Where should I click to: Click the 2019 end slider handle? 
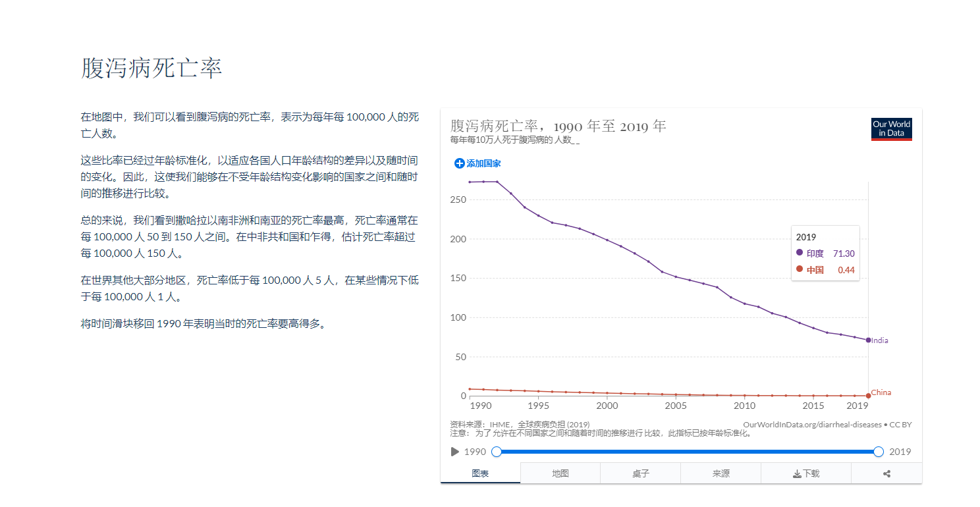(x=879, y=452)
